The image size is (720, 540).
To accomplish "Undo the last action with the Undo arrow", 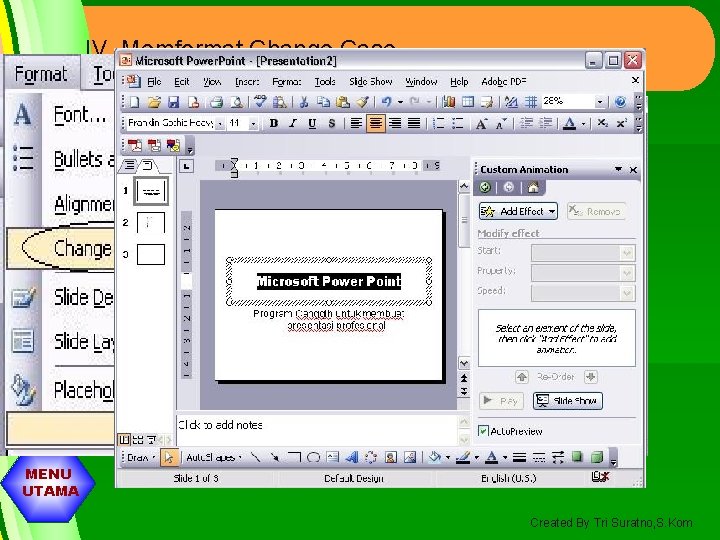I will [x=387, y=102].
